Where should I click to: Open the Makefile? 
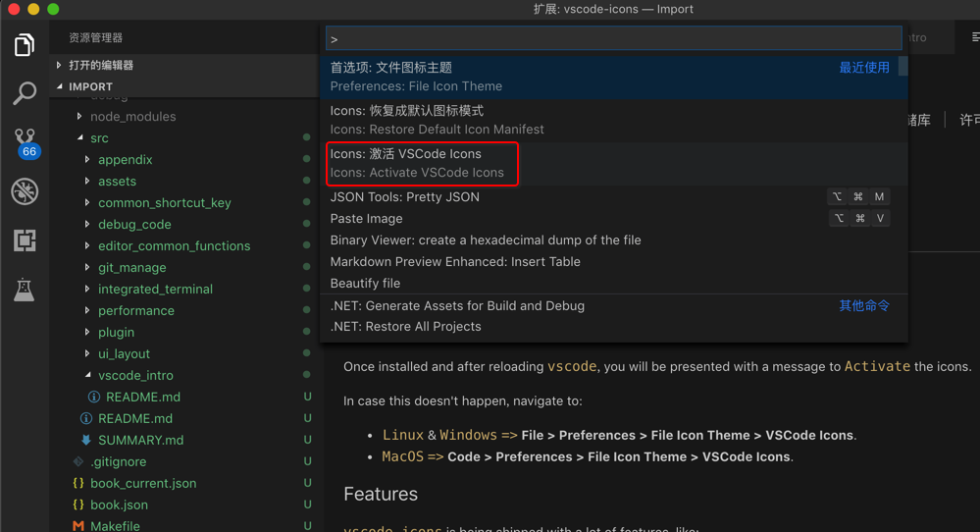tap(115, 526)
